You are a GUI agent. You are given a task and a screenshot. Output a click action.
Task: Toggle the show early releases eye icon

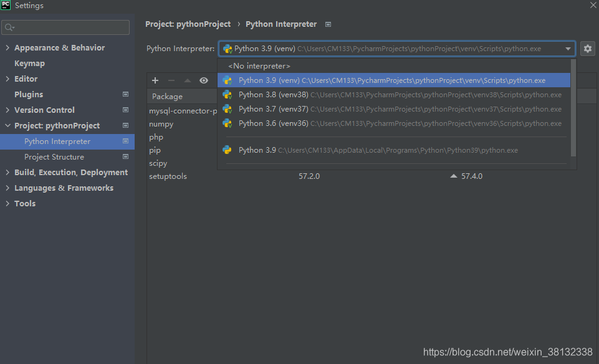pyautogui.click(x=204, y=80)
